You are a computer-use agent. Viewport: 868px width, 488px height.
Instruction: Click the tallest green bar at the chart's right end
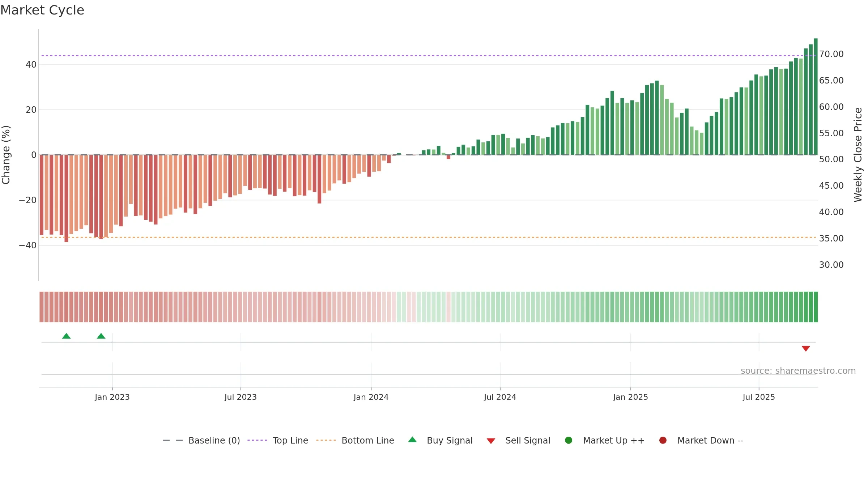click(816, 97)
